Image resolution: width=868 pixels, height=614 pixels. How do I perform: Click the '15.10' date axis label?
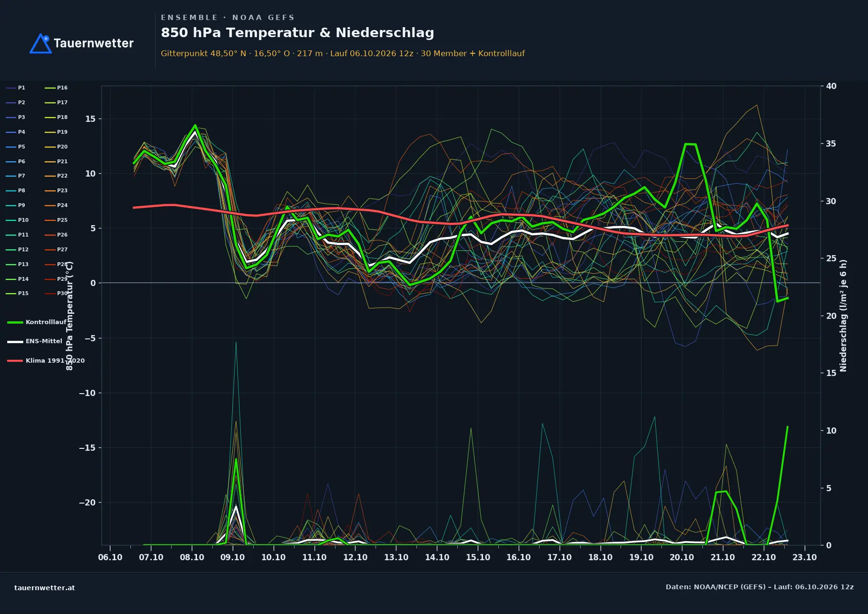[478, 557]
